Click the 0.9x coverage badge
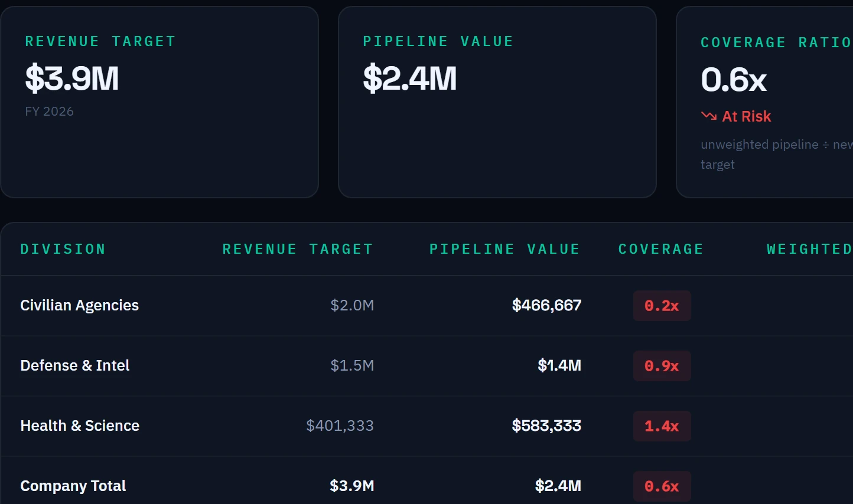Viewport: 853px width, 504px height. pos(662,366)
